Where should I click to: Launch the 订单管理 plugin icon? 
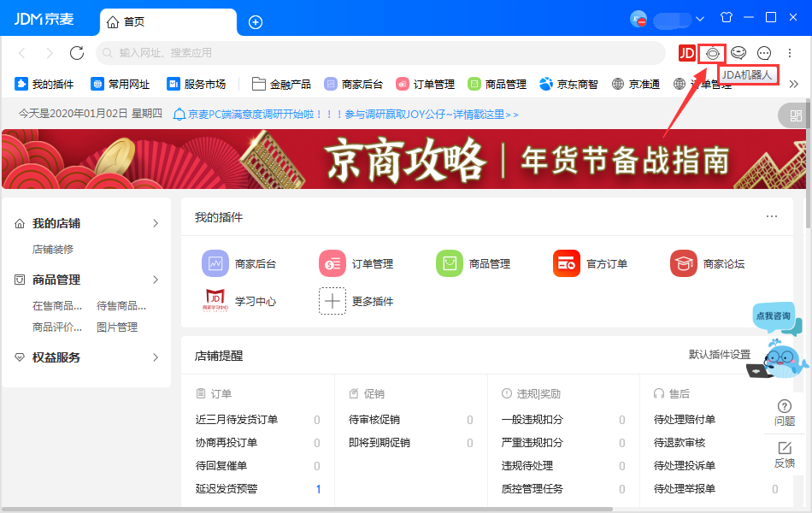[332, 263]
